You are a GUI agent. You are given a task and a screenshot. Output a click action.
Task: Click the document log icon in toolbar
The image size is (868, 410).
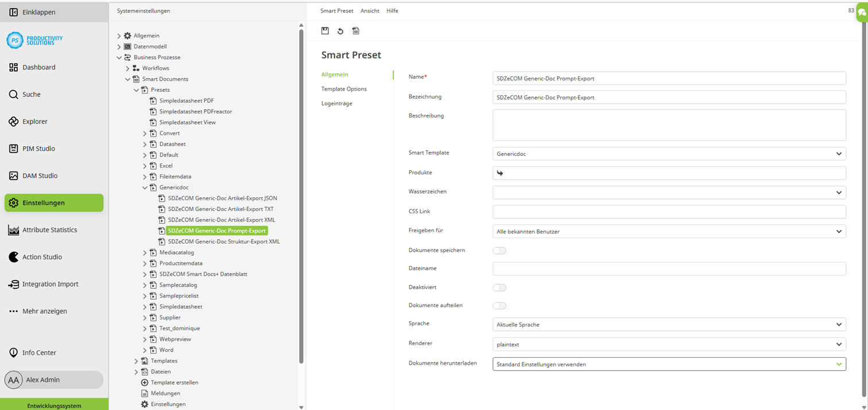click(x=356, y=31)
